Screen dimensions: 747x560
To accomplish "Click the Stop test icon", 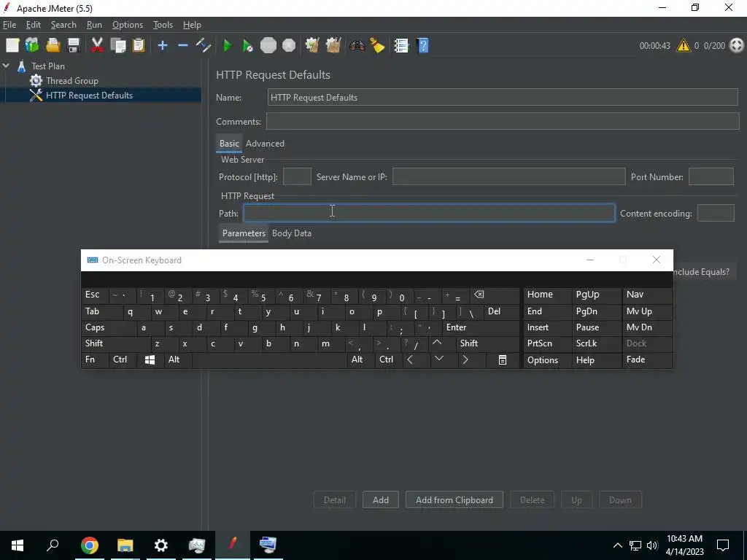I will tap(268, 46).
